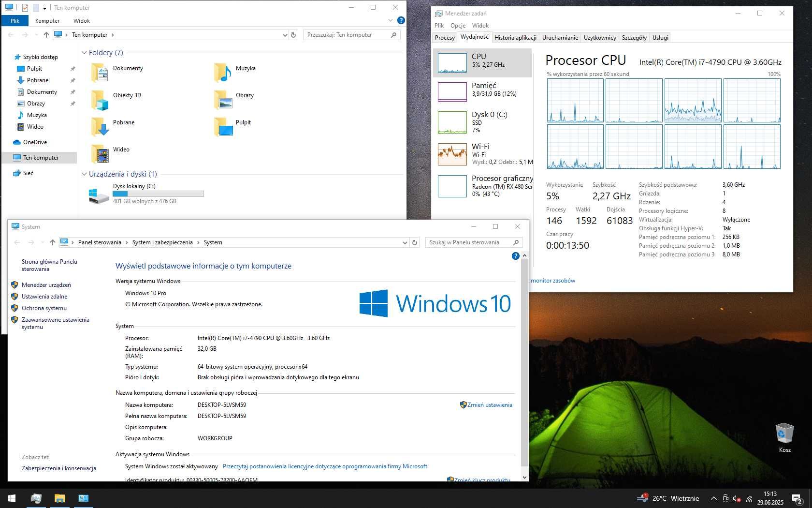
Task: Expand System i zabezpieczenia breadcrumb arrow
Action: 198,242
